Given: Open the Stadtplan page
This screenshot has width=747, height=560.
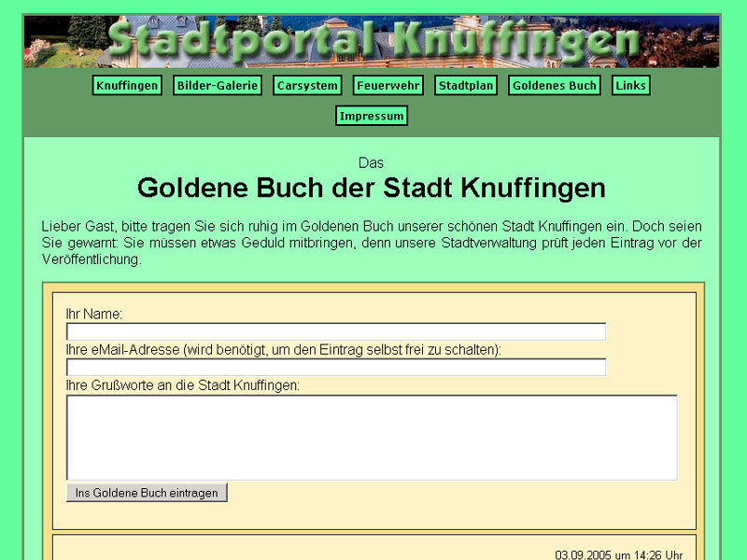Looking at the screenshot, I should [x=466, y=85].
